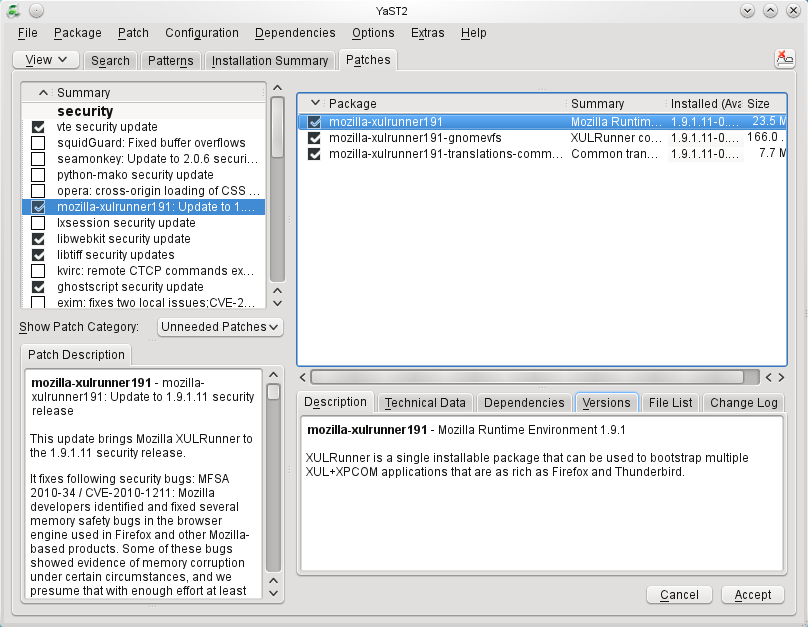Open the Options menu

tap(373, 33)
